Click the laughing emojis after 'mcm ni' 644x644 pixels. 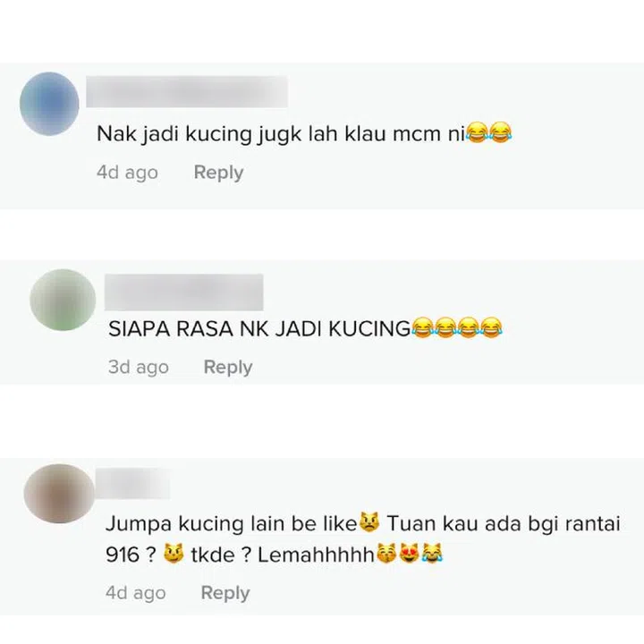tap(489, 132)
